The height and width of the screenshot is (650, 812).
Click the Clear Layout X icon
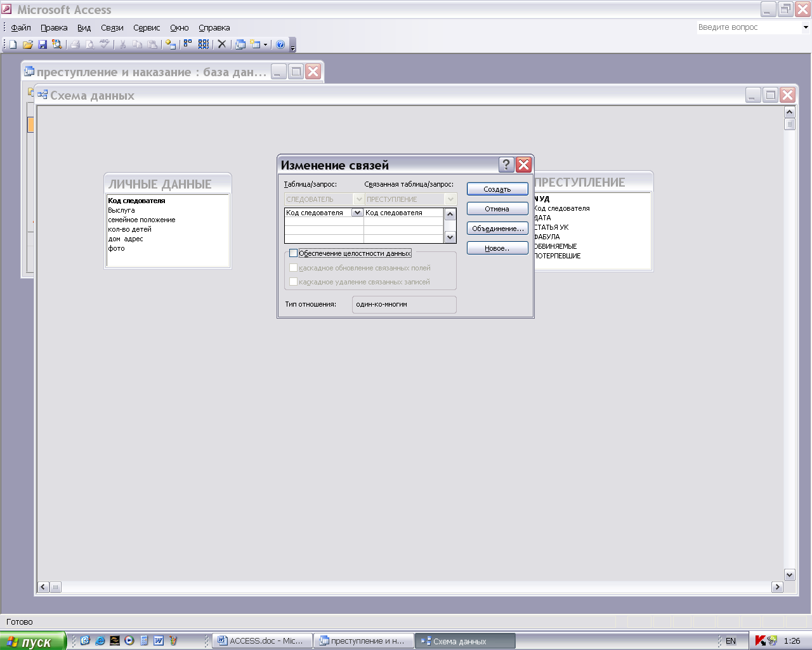pyautogui.click(x=222, y=44)
